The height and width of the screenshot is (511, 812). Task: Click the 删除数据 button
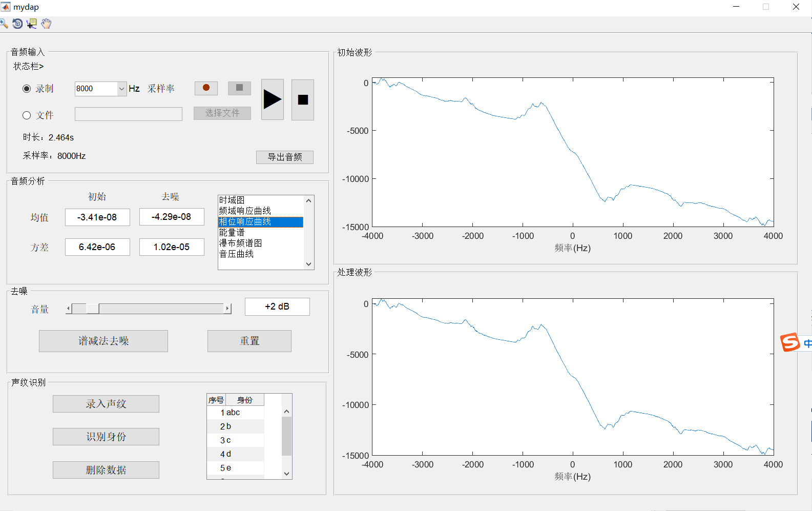pos(106,470)
